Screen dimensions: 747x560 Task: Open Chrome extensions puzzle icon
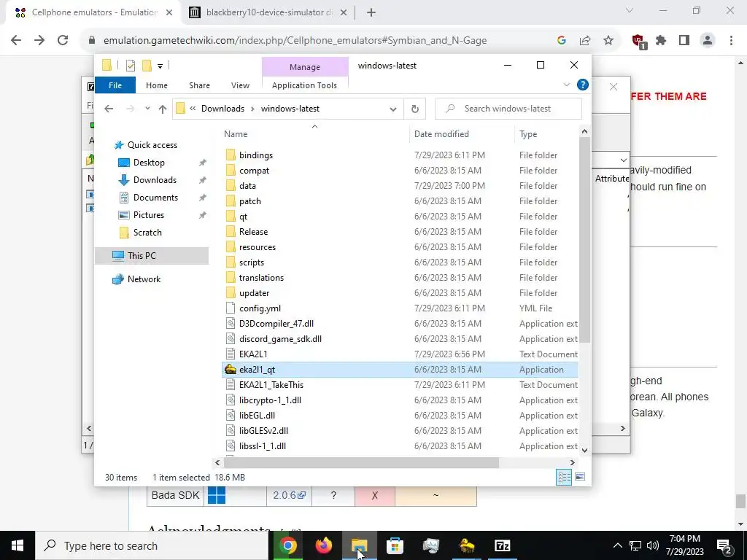(x=661, y=41)
